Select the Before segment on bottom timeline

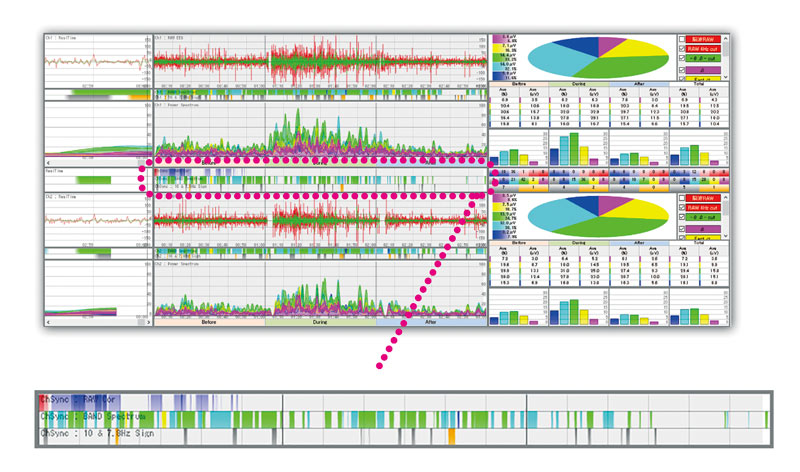tap(208, 323)
